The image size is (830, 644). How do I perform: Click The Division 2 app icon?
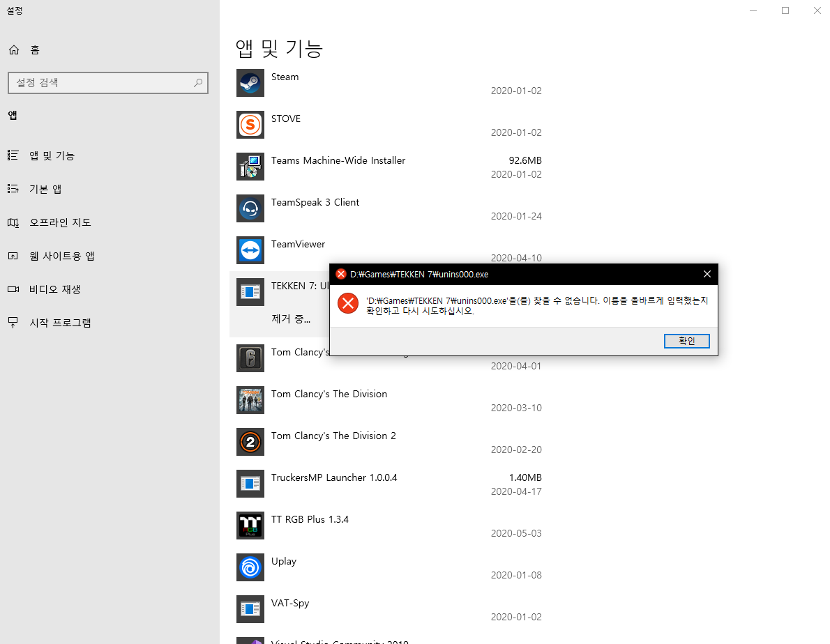pos(250,441)
